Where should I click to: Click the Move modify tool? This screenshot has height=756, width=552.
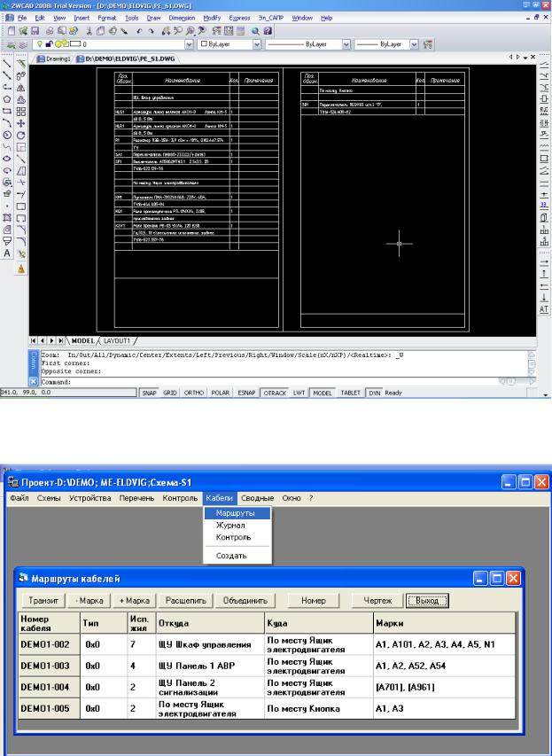21,124
